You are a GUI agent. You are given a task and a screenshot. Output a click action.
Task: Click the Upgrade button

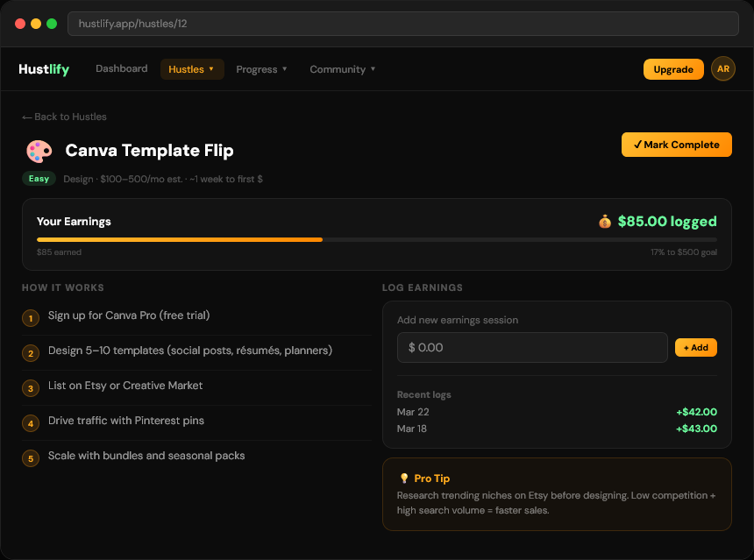coord(673,69)
